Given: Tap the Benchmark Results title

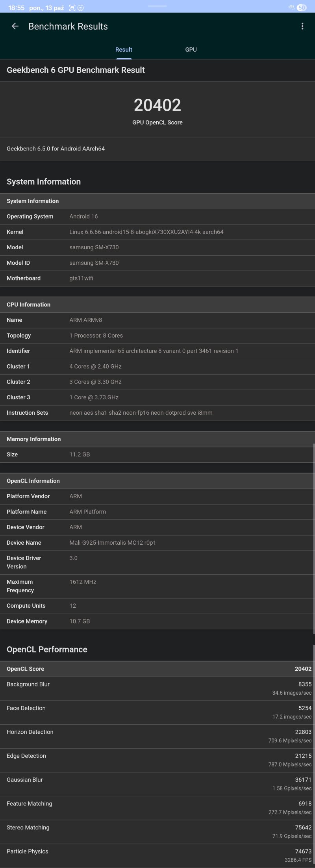Looking at the screenshot, I should coord(68,26).
